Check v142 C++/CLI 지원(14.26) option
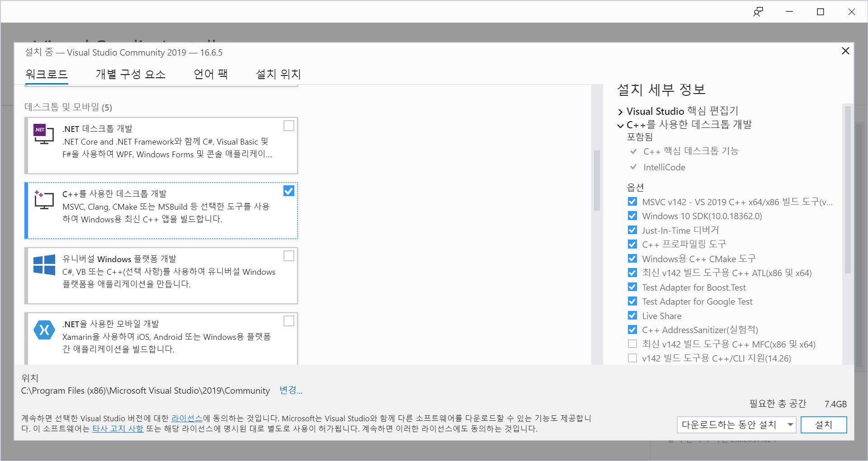Screen dimensions: 868x461 (x=632, y=358)
